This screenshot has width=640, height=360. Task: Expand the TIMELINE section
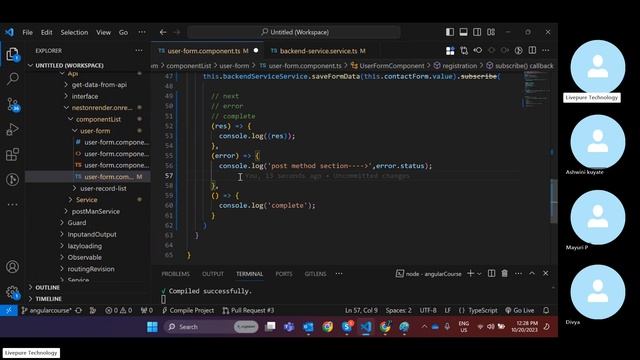(x=48, y=299)
